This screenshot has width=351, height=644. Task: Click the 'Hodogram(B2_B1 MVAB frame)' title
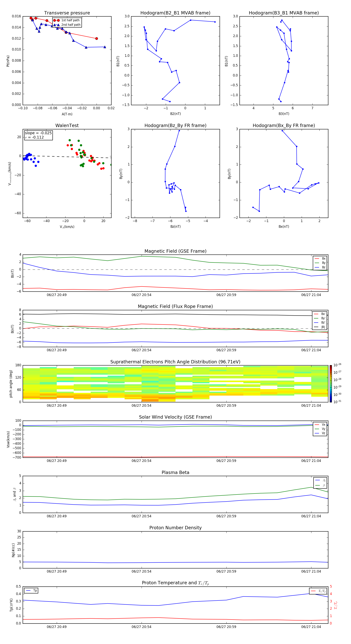175,13
